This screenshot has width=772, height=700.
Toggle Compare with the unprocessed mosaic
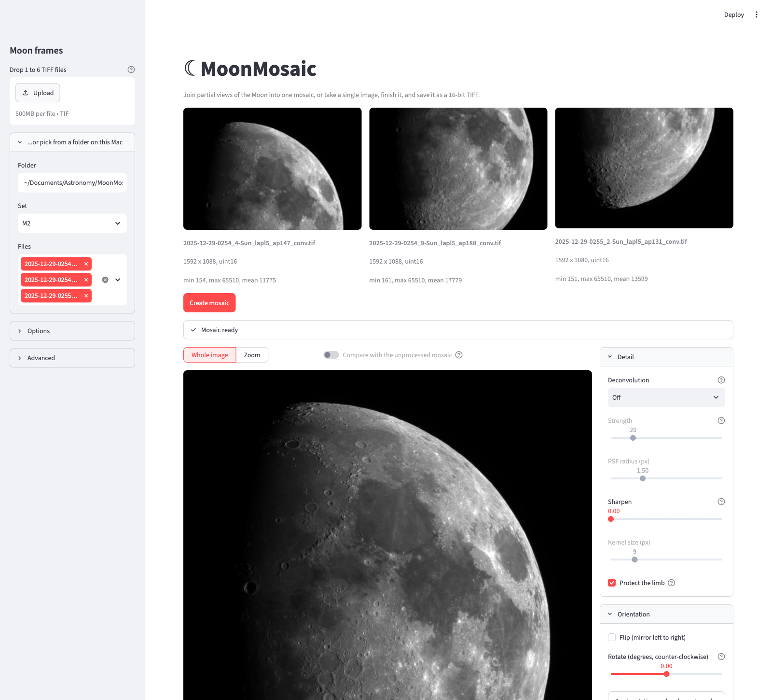pos(331,355)
